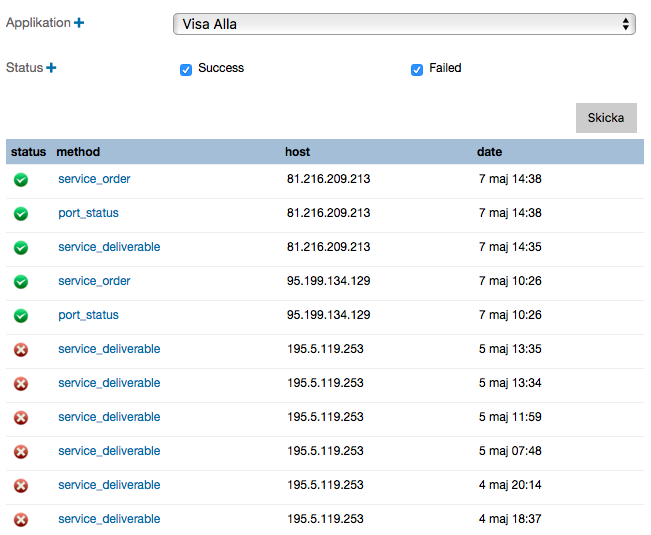This screenshot has height=535, width=651.
Task: Click green success icon for 14:35 service_deliverable row
Action: tap(21, 248)
